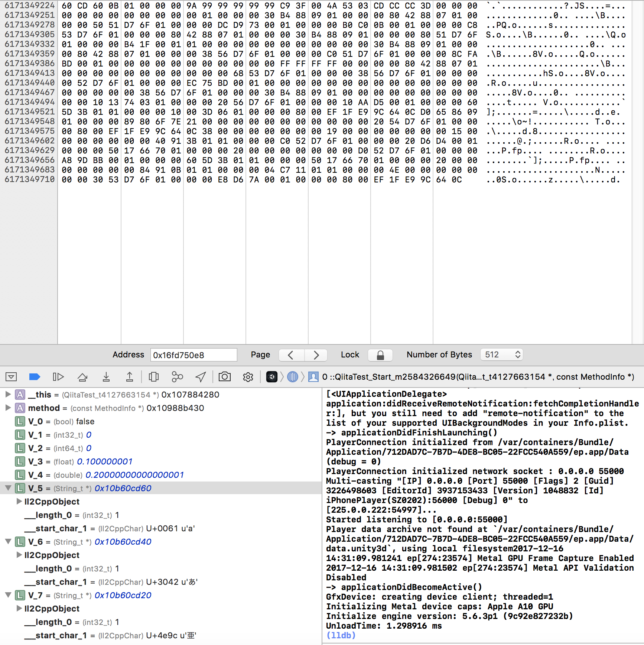Click the Simulate Location arrow icon
644x645 pixels.
pyautogui.click(x=201, y=377)
